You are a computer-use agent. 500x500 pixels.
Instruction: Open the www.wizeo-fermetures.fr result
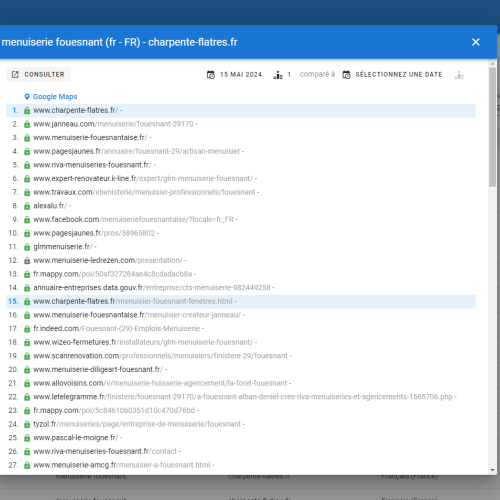coord(143,343)
